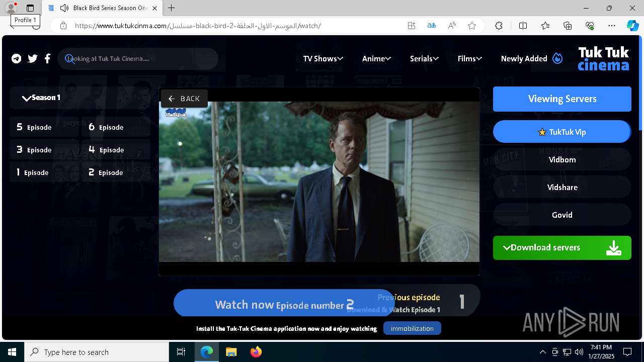Screen dimensions: 644x362
Task: Open the Windows Start menu
Action: [12, 352]
